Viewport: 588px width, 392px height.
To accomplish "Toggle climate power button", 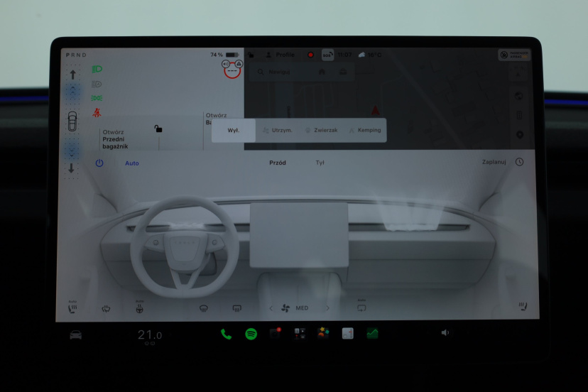I will (99, 163).
